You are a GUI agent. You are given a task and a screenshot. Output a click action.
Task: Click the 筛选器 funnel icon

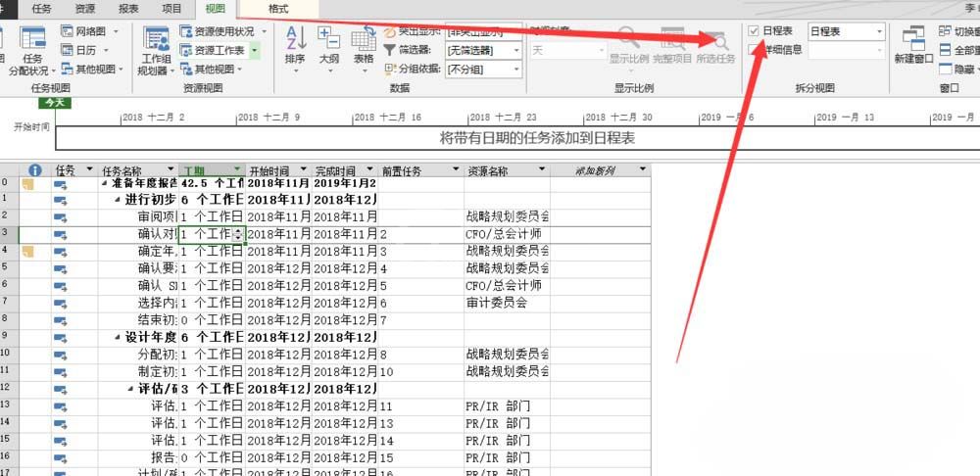[389, 50]
